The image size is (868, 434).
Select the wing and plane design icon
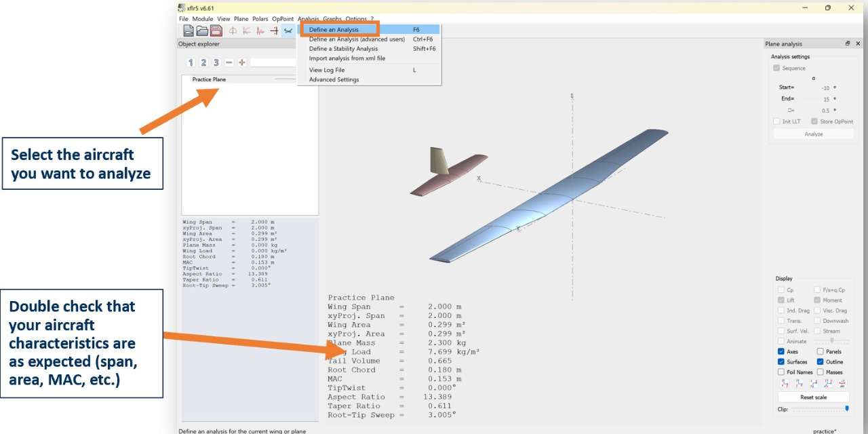[288, 31]
